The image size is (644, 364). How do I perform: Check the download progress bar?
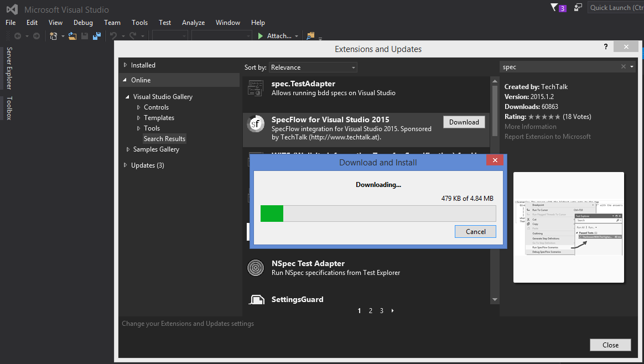pyautogui.click(x=378, y=213)
